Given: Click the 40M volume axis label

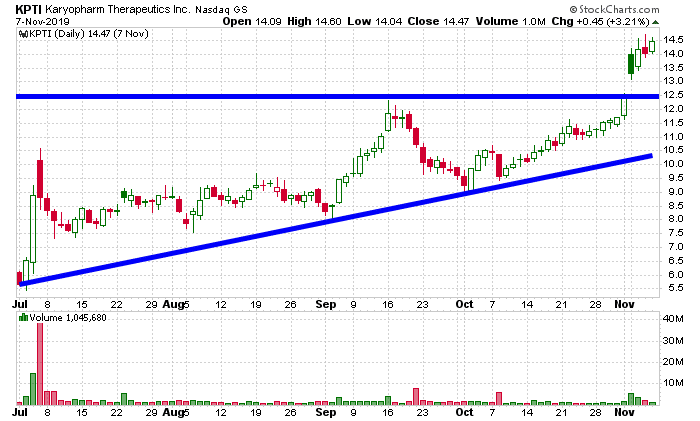Looking at the screenshot, I should [x=673, y=319].
